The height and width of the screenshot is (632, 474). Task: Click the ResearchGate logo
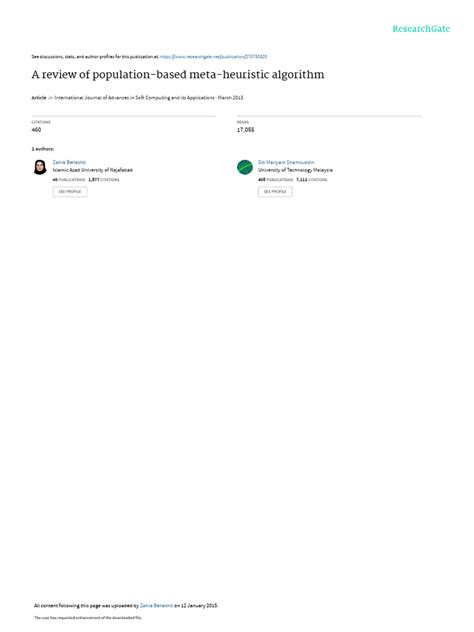point(421,29)
